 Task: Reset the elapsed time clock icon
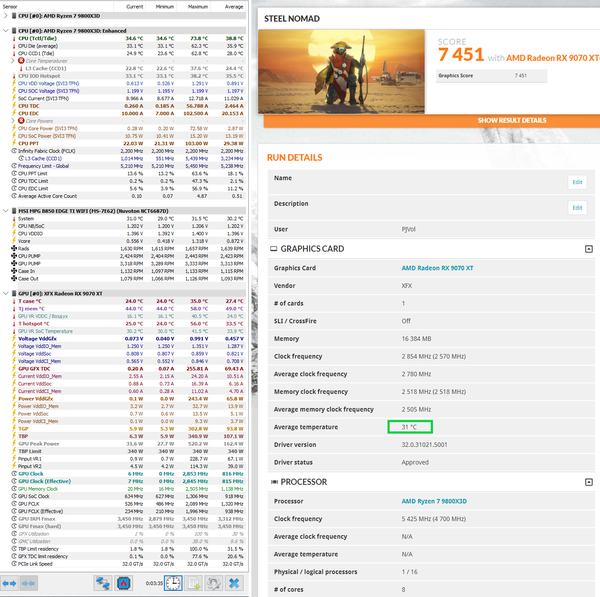pyautogui.click(x=173, y=583)
